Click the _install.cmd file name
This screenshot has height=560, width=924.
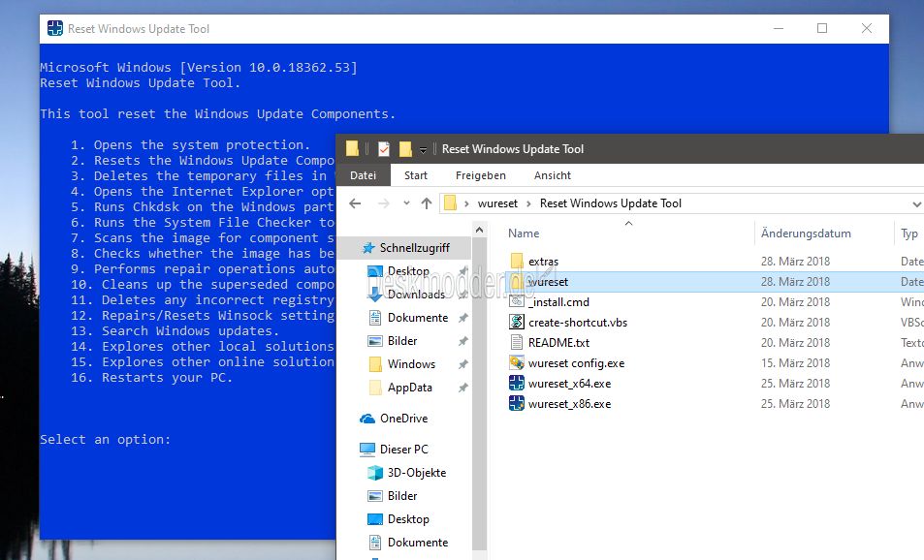pyautogui.click(x=558, y=301)
